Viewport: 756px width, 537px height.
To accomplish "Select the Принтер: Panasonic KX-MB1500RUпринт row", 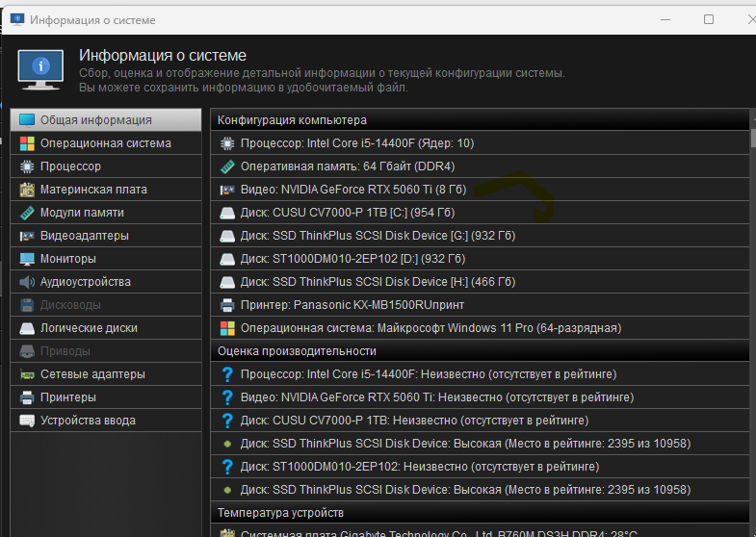I will coord(480,305).
